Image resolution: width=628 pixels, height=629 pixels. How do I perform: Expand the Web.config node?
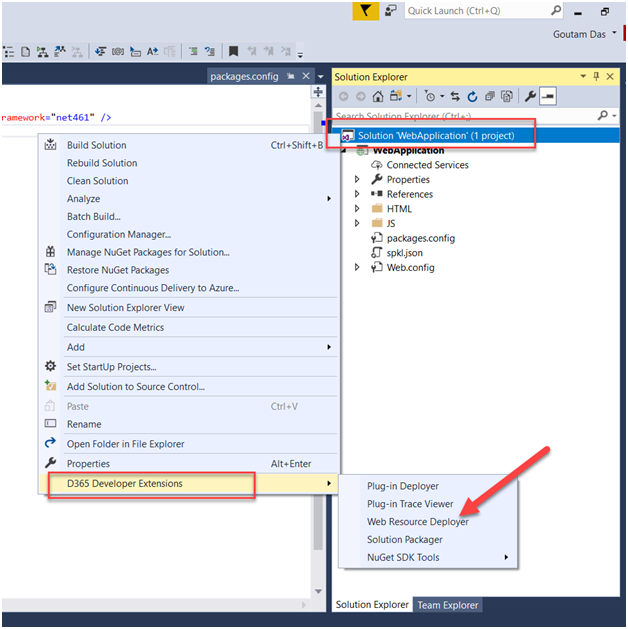pos(357,268)
